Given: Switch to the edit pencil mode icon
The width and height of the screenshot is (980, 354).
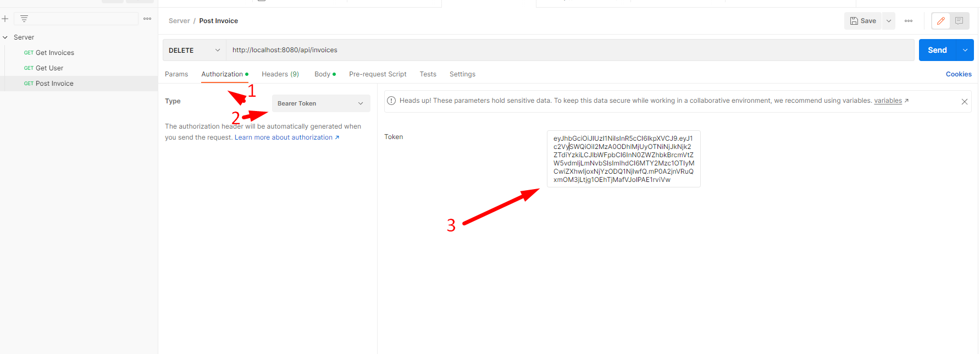Looking at the screenshot, I should point(941,21).
